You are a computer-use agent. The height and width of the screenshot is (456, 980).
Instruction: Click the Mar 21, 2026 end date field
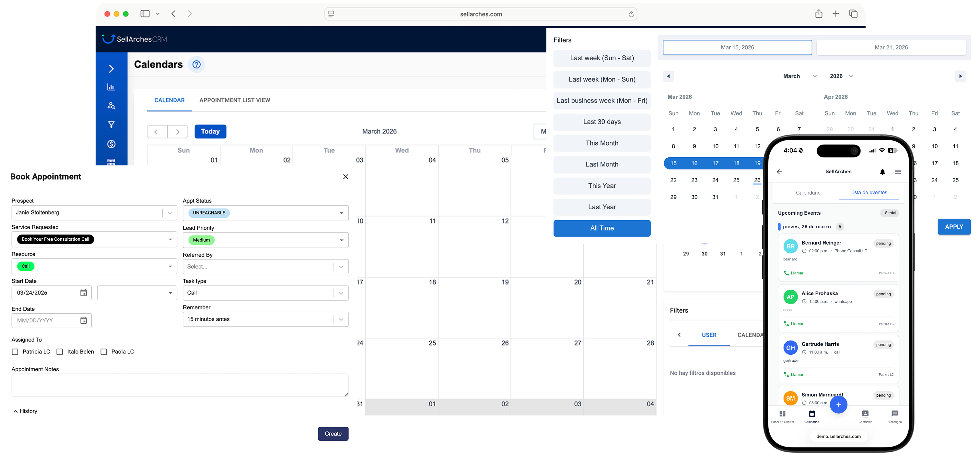pos(891,48)
